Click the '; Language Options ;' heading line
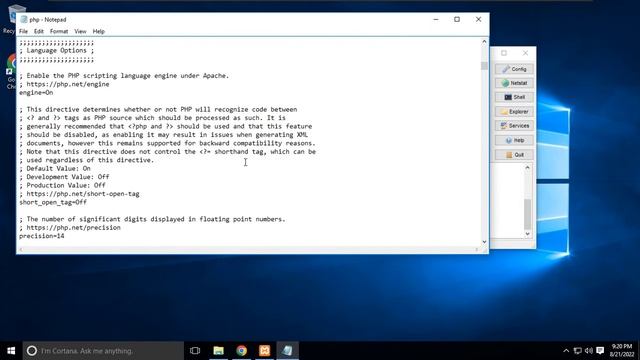This screenshot has width=640, height=360. point(56,51)
